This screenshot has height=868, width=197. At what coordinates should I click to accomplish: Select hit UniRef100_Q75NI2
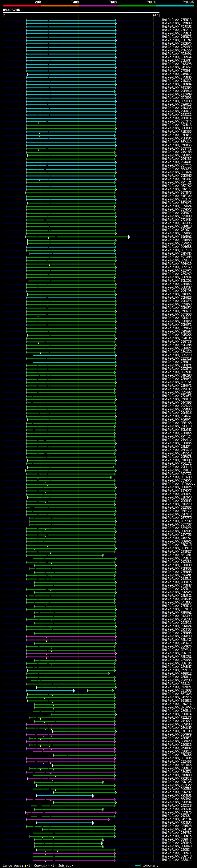(177, 362)
